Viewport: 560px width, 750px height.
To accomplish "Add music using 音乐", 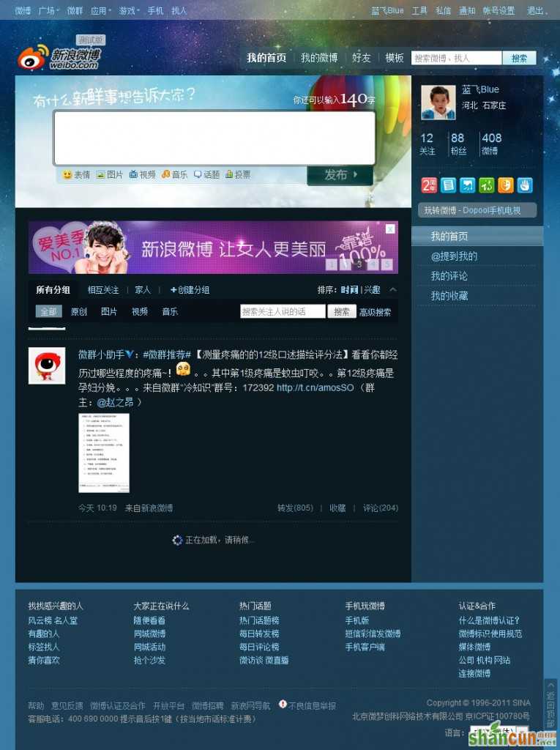I will tap(174, 174).
